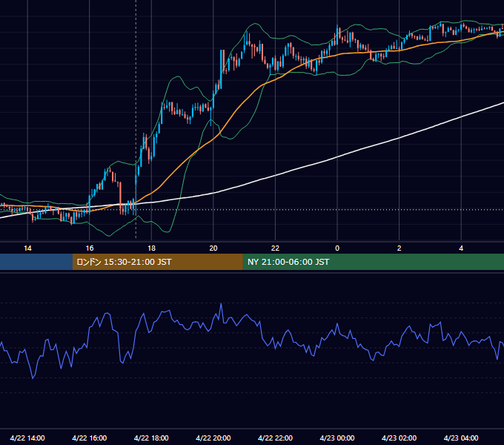Click the 4/23 02:00 date label
This screenshot has height=445, width=504.
click(399, 438)
